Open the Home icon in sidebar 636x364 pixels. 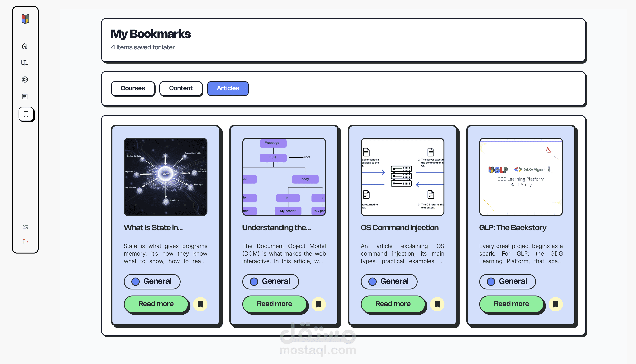pyautogui.click(x=25, y=46)
